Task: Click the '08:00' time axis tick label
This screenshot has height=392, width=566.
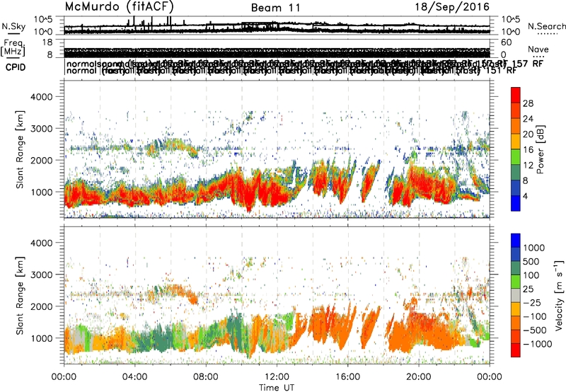Action: (206, 376)
